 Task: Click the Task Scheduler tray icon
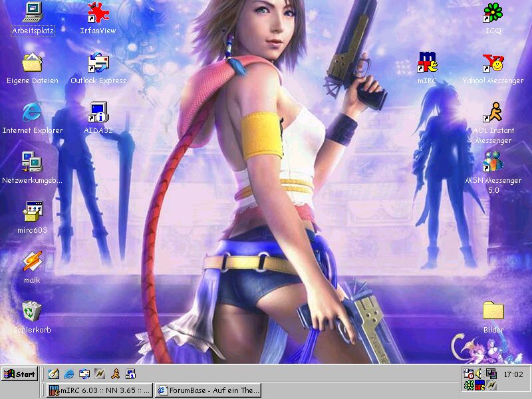pos(469,374)
